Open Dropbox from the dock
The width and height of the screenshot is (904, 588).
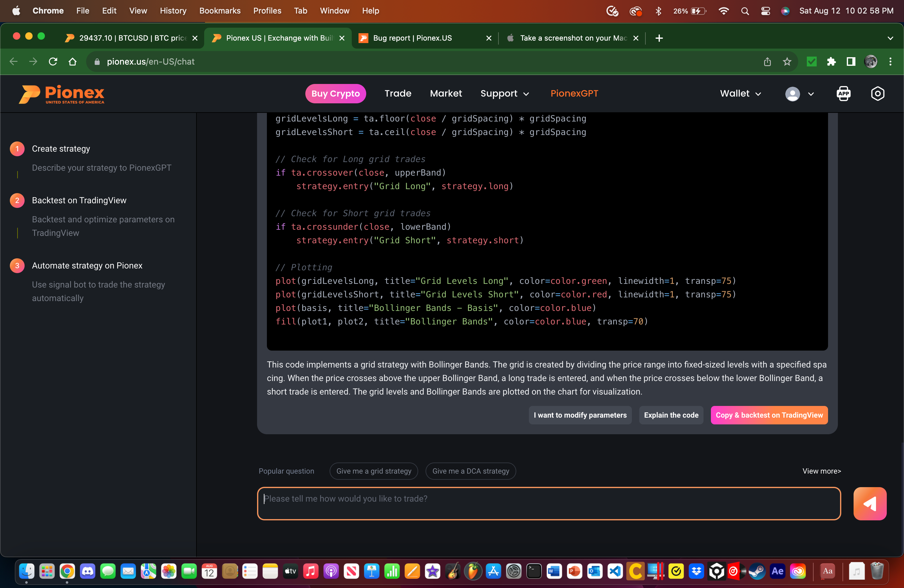pos(696,571)
